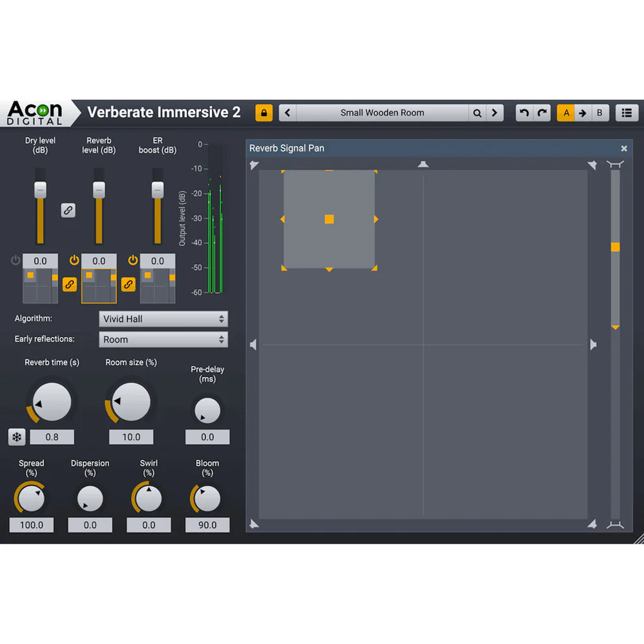Switch to preset slot B
This screenshot has width=644, height=644.
tap(600, 113)
